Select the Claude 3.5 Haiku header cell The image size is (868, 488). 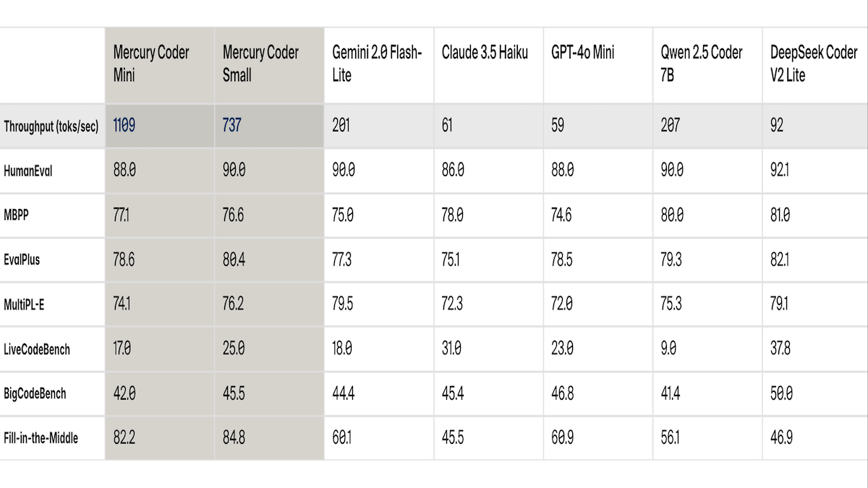coord(485,53)
